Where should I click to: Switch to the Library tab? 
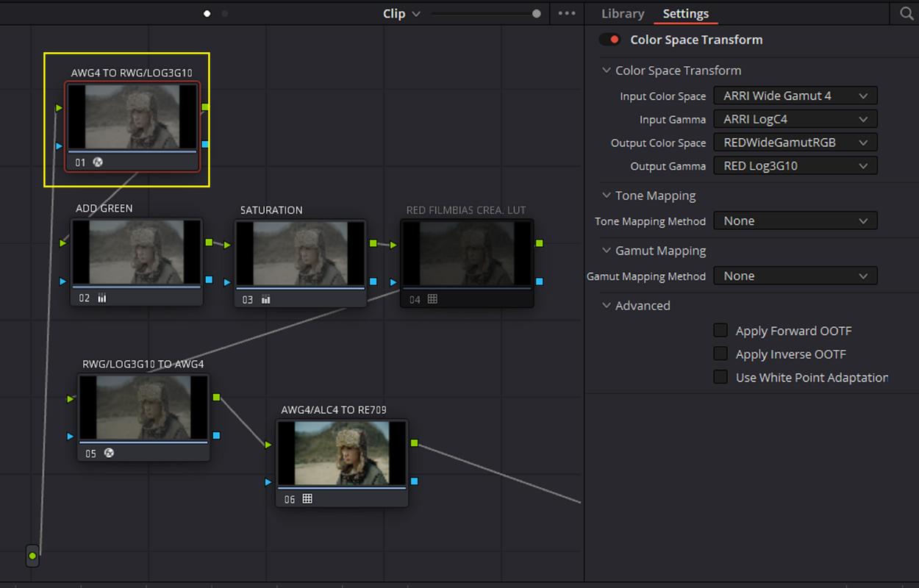(623, 13)
